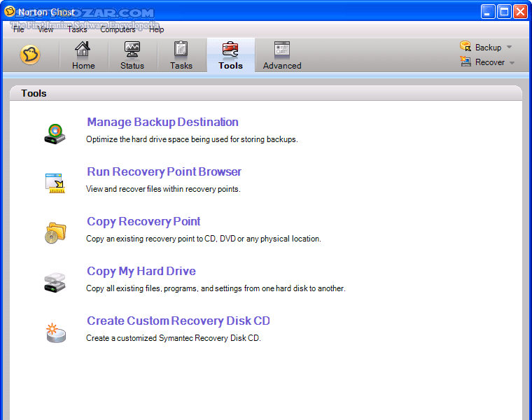Switch to the Advanced tab
The width and height of the screenshot is (532, 420).
point(282,55)
